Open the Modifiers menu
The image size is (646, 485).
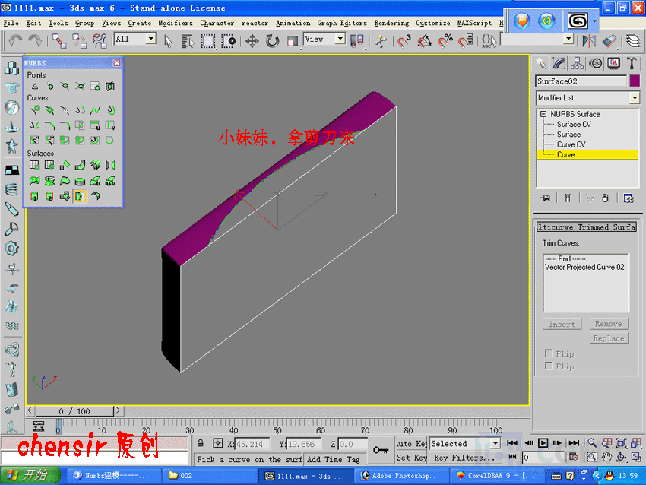[x=176, y=23]
